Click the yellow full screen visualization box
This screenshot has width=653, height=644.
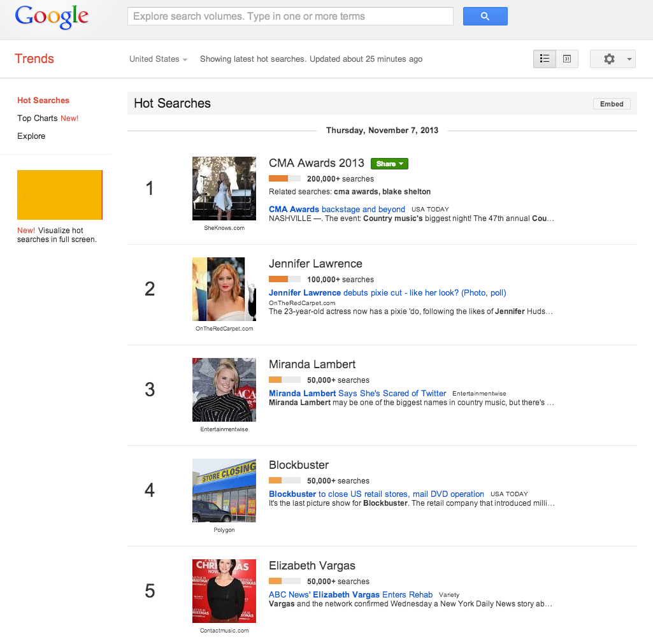tap(59, 195)
